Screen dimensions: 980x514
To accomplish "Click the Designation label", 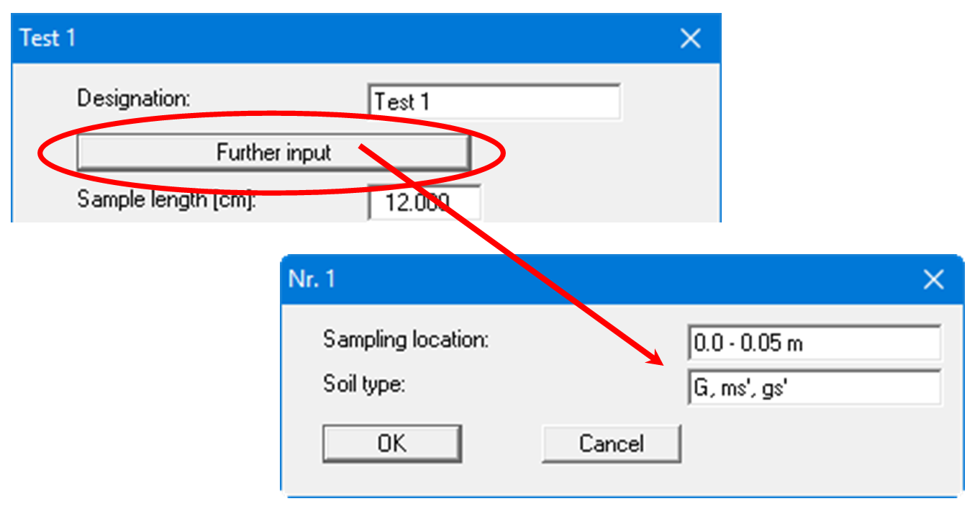I will pyautogui.click(x=134, y=99).
